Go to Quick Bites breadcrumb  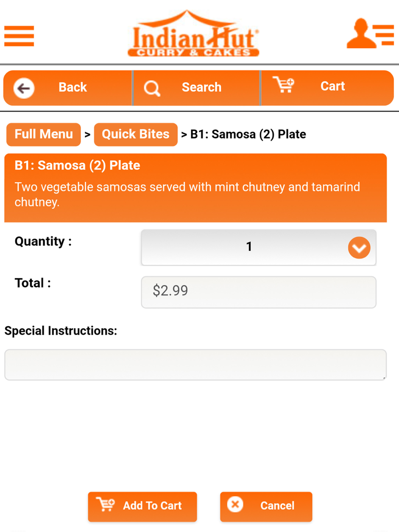[x=136, y=134]
